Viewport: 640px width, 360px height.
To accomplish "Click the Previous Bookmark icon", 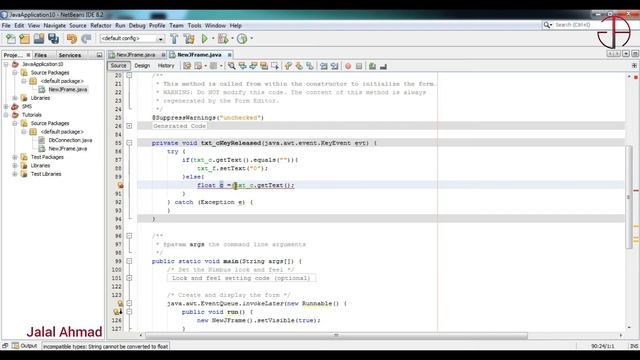I will [288, 66].
